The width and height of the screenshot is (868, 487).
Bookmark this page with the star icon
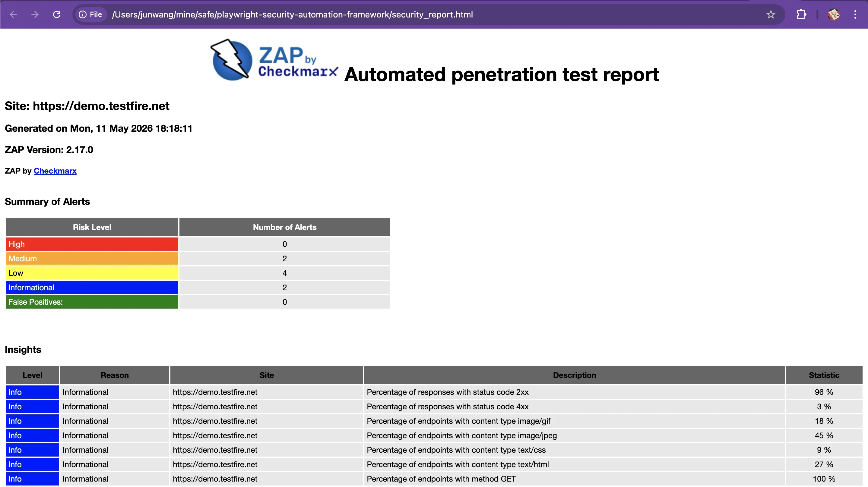[771, 14]
